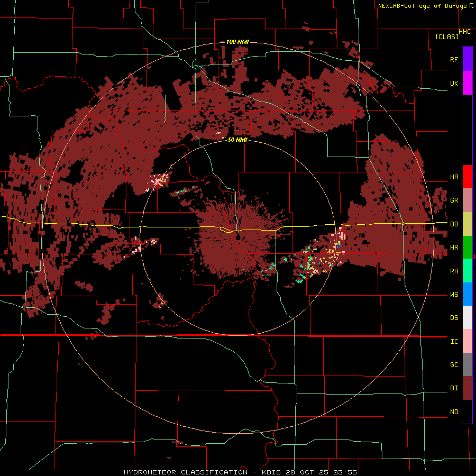Viewport: 476px width, 476px height.
Task: Click the KBIS radar site identifier
Action: click(x=270, y=472)
